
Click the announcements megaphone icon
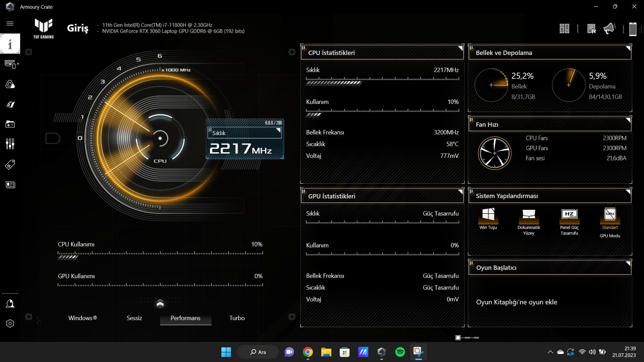pos(609,28)
